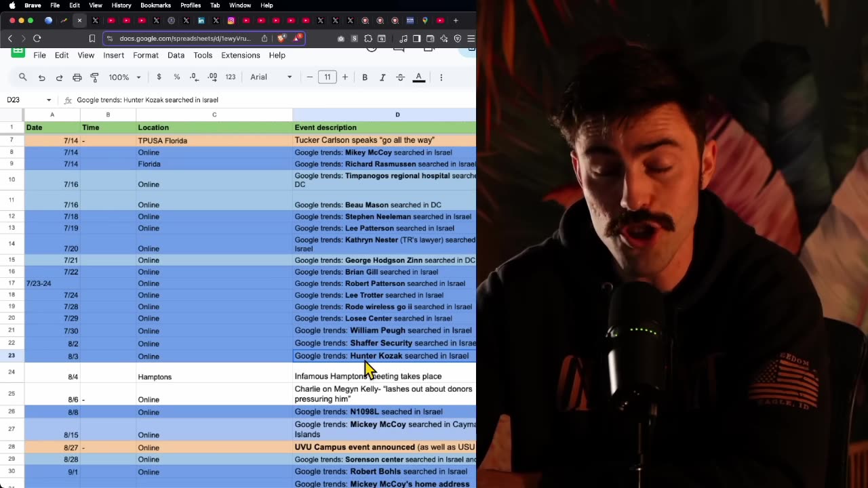868x488 pixels.
Task: Increase decimal places
Action: tap(212, 77)
